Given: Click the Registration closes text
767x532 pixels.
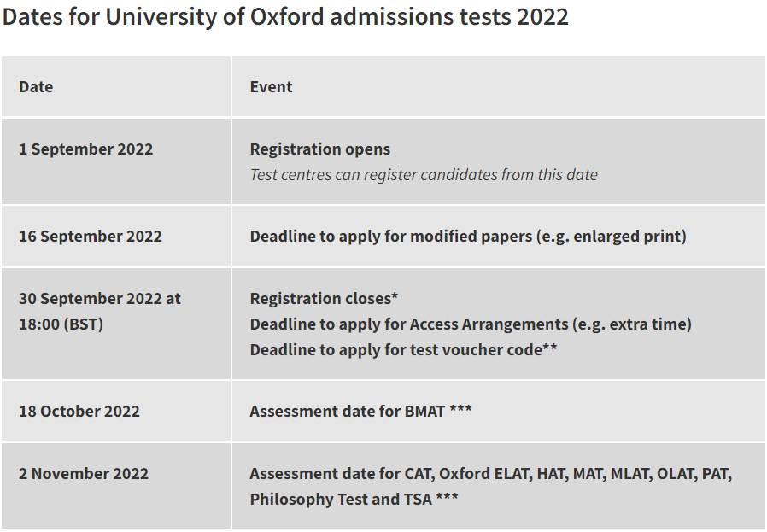Looking at the screenshot, I should click(319, 299).
